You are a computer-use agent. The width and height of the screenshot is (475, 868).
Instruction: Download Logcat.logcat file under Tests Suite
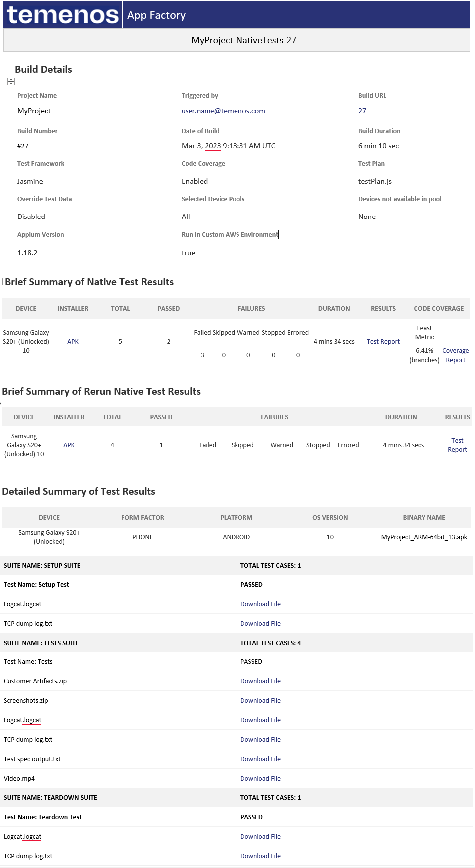click(x=260, y=720)
